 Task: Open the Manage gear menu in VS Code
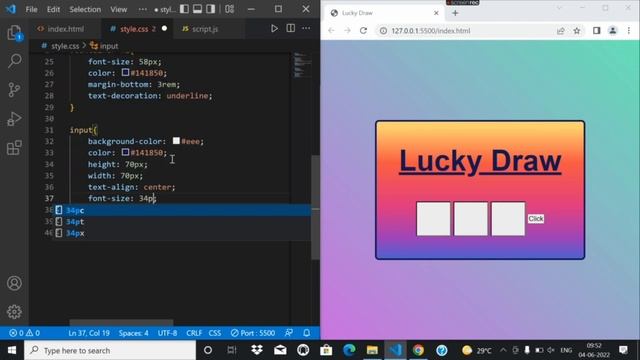point(14,312)
